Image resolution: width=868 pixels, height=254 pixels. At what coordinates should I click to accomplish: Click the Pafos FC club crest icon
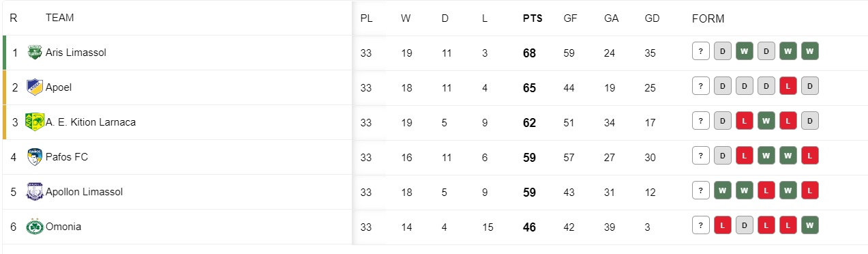tap(34, 157)
